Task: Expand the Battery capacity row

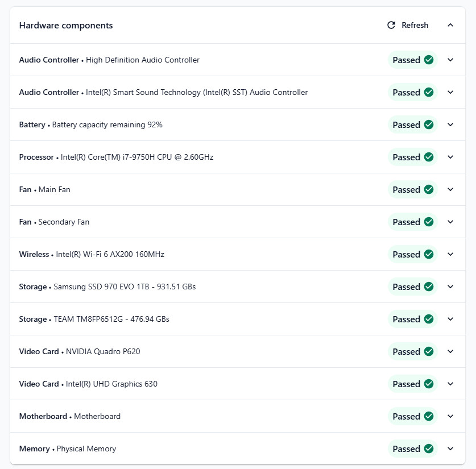Action: [x=450, y=124]
